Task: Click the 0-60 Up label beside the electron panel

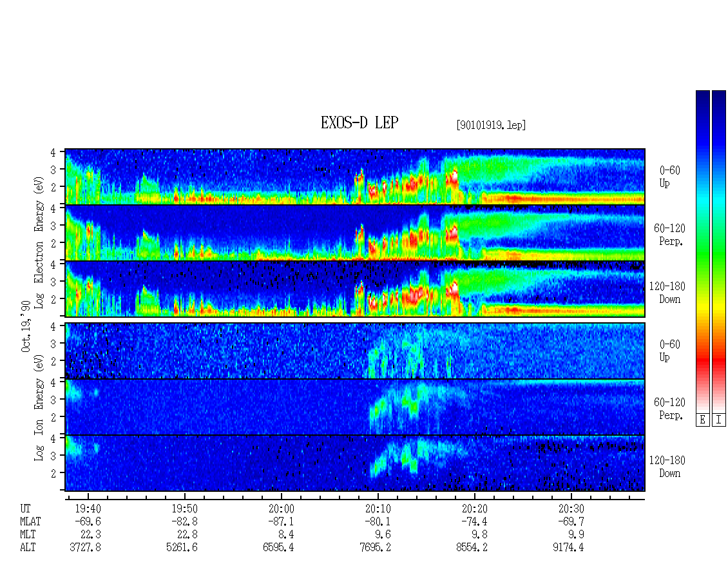Action: tap(669, 177)
